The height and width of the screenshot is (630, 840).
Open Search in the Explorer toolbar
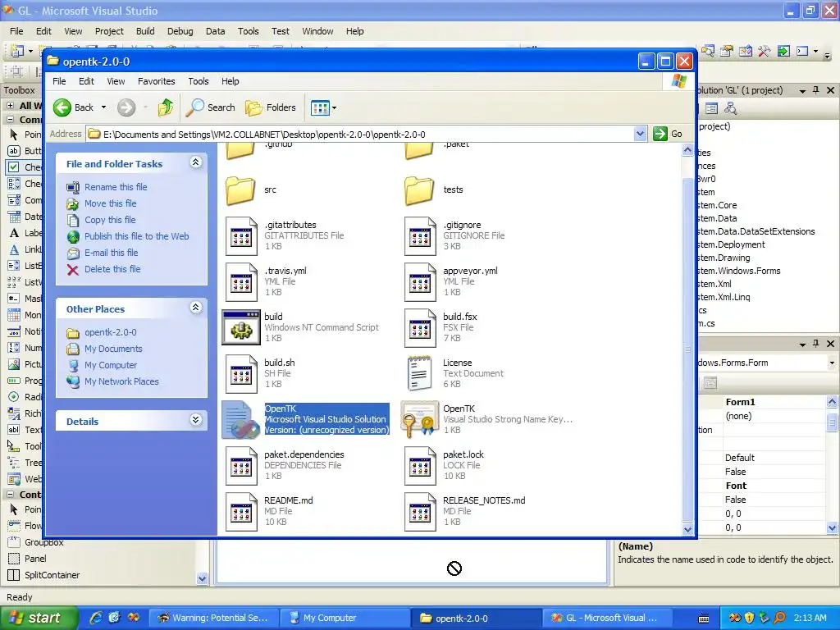click(211, 107)
